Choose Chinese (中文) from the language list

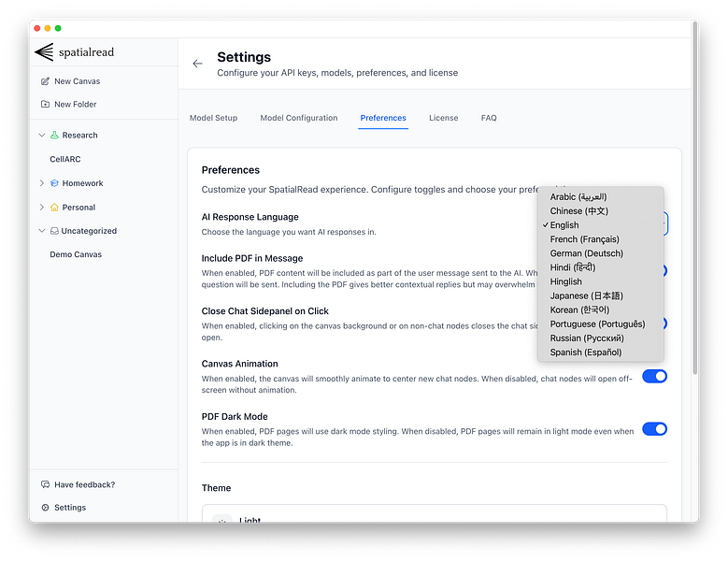tap(600, 210)
